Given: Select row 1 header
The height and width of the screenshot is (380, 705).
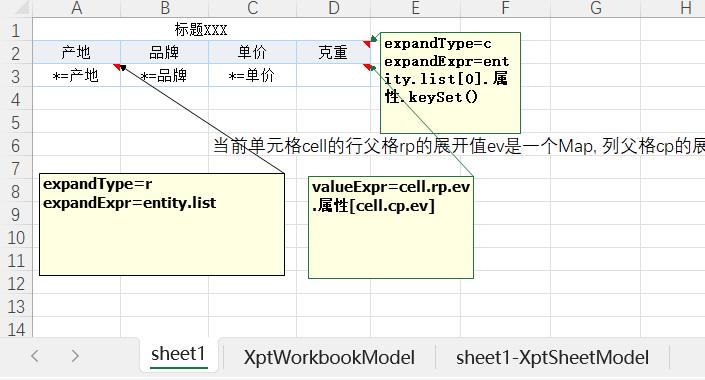Looking at the screenshot, I should (16, 30).
